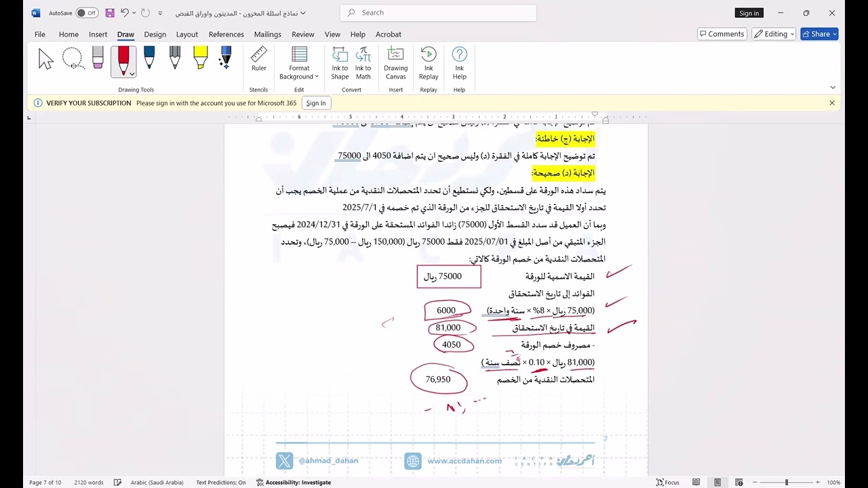Open the Undo history dropdown
868x488 pixels.
(134, 13)
